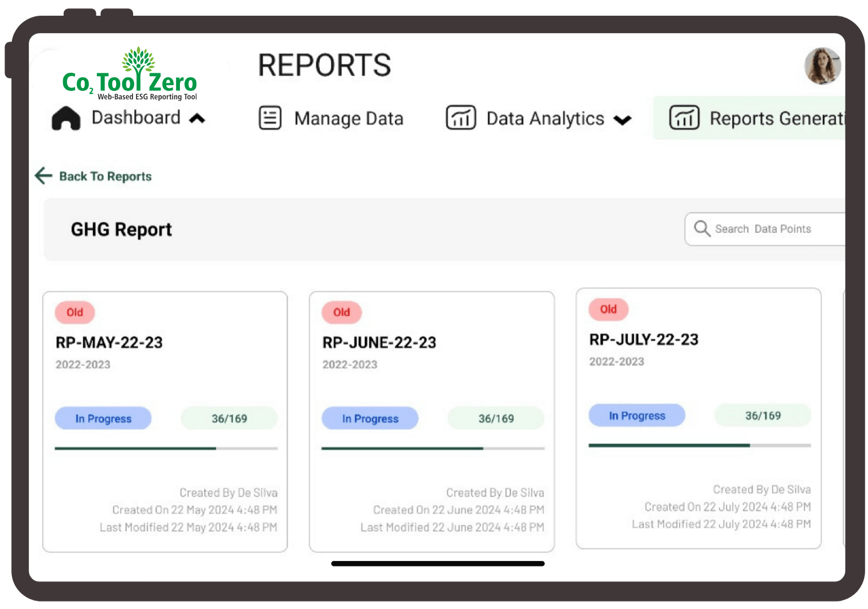Open the Manage Data menu item
Screen dimensions: 868x609
click(331, 118)
